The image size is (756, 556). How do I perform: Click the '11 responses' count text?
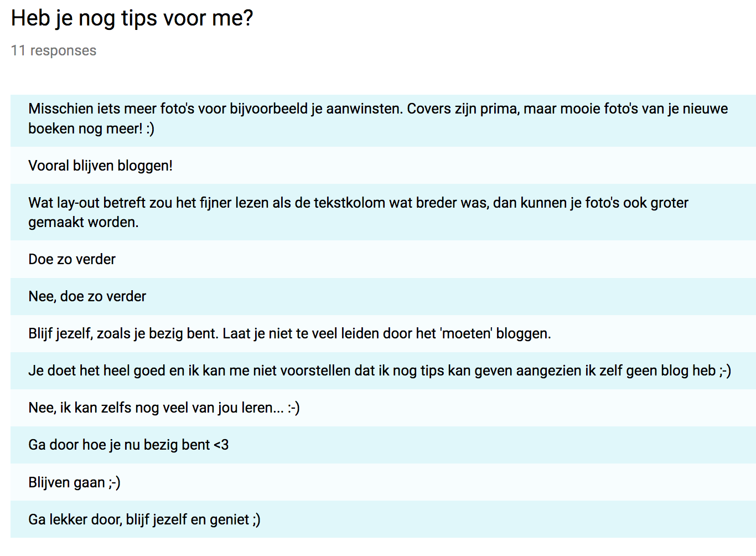point(54,50)
